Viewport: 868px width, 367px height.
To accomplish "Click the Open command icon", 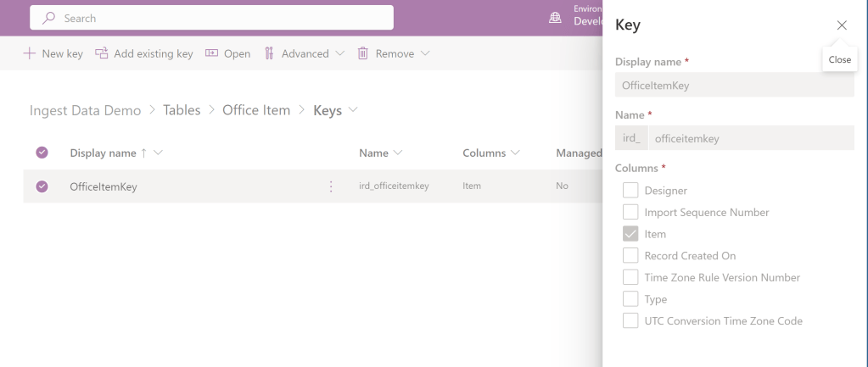I will (x=212, y=53).
